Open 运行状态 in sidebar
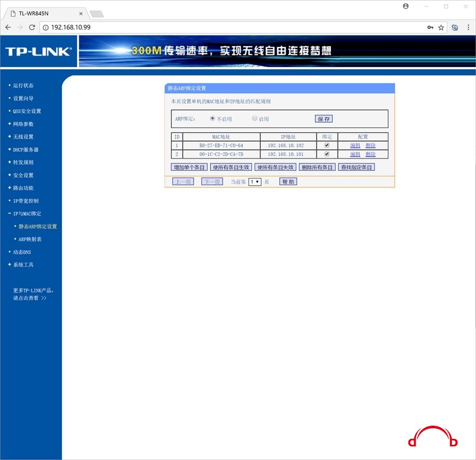Image resolution: width=476 pixels, height=460 pixels. (23, 86)
